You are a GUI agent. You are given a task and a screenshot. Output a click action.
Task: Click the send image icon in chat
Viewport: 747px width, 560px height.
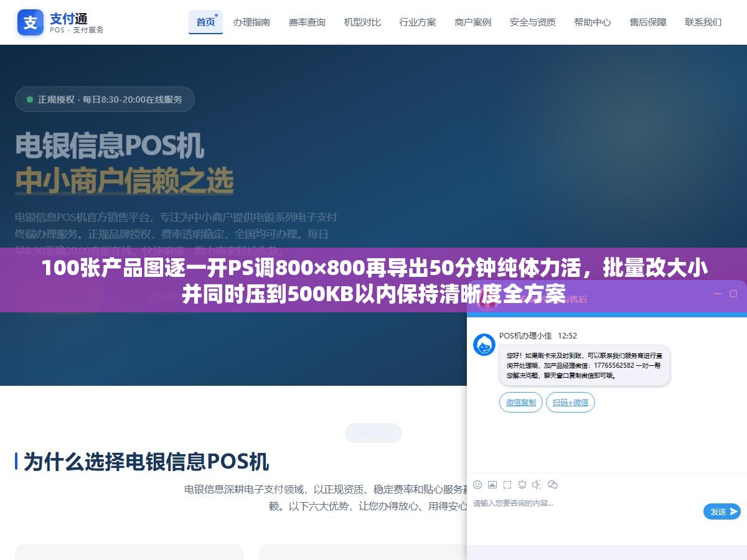tap(492, 485)
